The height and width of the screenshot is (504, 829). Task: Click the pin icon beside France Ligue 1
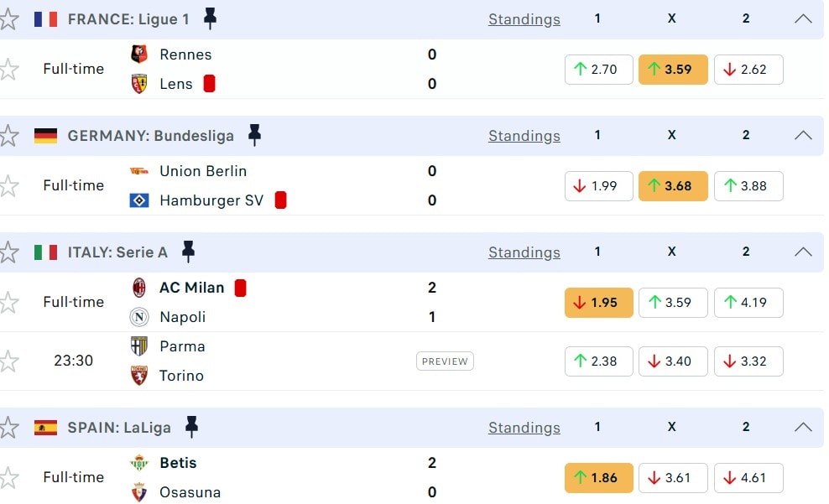[210, 18]
